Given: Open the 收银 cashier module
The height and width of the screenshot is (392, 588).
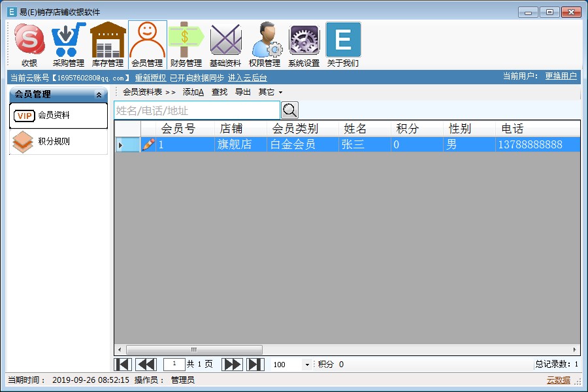Looking at the screenshot, I should pyautogui.click(x=29, y=44).
